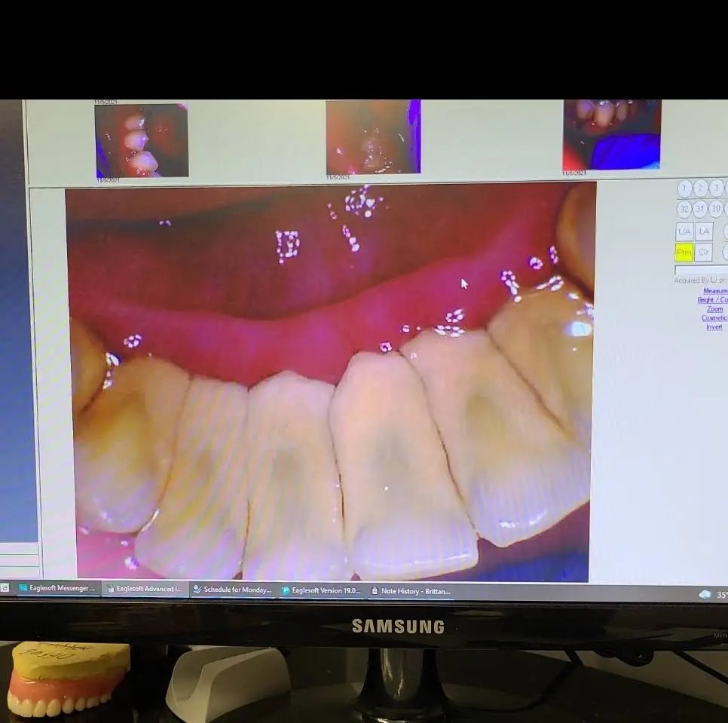The height and width of the screenshot is (723, 728).
Task: Open the right thumbnail with blue area
Action: pos(612,135)
